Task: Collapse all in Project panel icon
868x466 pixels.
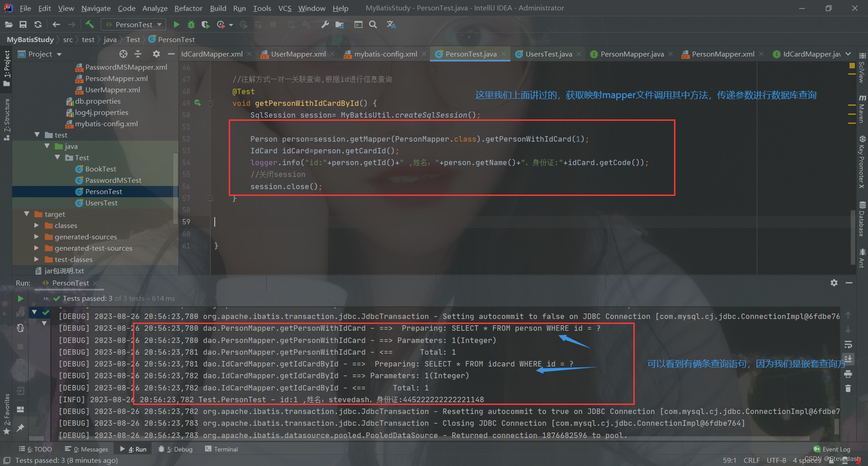Action: pos(138,54)
